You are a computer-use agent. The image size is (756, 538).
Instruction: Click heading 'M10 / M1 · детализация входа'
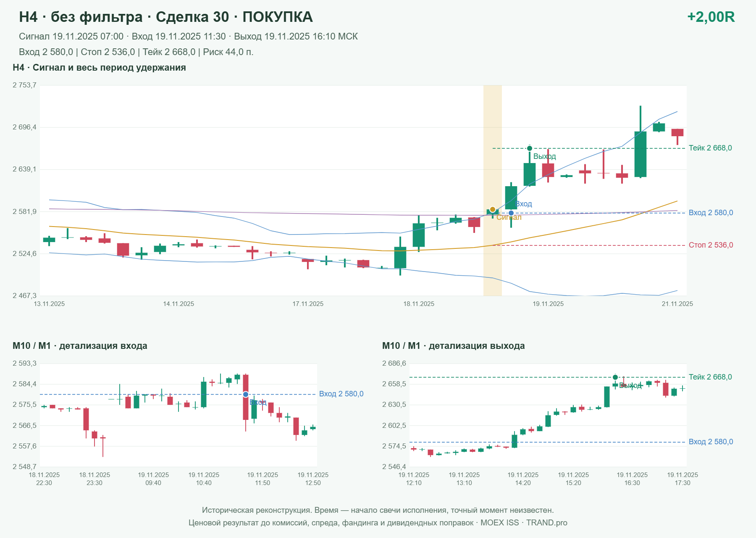pos(80,346)
